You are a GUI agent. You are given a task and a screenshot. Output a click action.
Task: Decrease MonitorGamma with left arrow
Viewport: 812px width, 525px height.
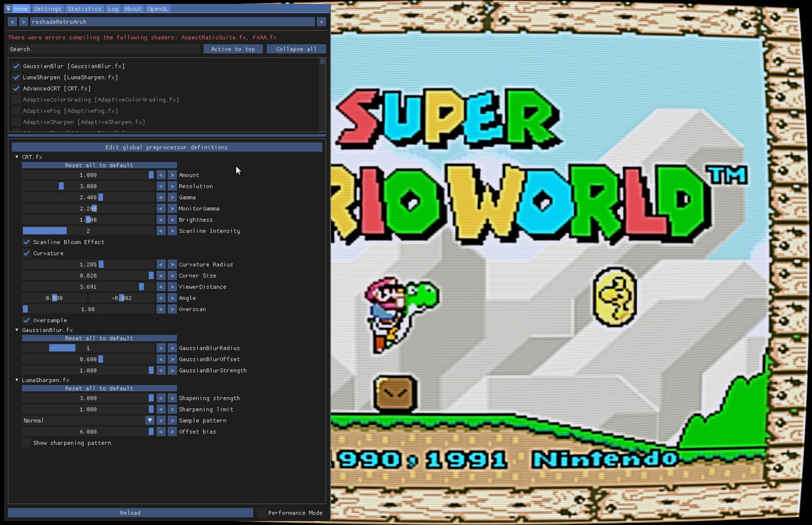[x=161, y=209]
